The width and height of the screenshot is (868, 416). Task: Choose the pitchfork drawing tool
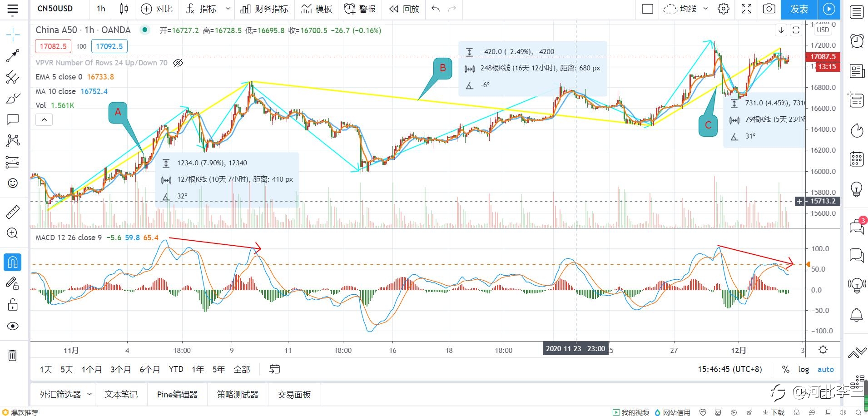pyautogui.click(x=13, y=77)
